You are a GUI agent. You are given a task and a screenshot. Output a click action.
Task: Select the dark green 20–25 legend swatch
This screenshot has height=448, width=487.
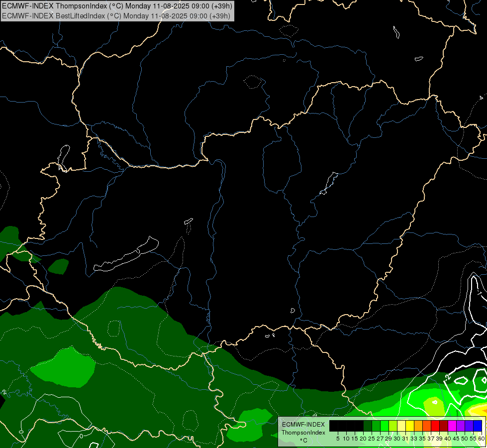pyautogui.click(x=368, y=426)
